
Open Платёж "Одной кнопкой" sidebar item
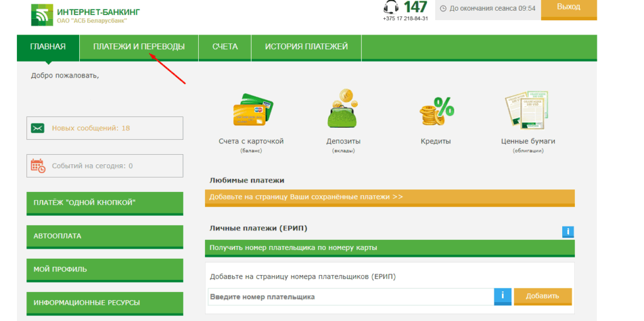(x=104, y=203)
